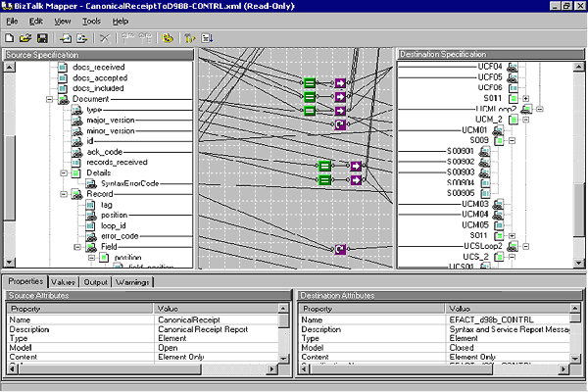This screenshot has width=588, height=392.
Task: Select the lowest purple arrow functoid
Action: pyautogui.click(x=356, y=180)
